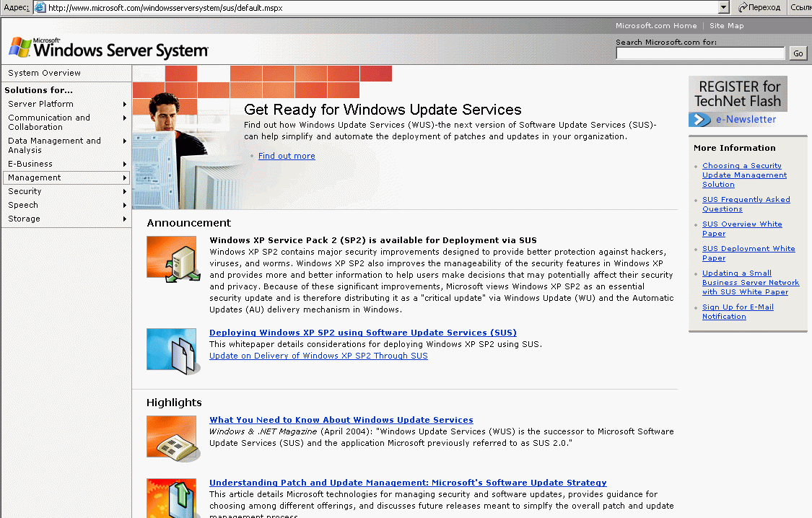Click the Highlights section heading

(174, 402)
